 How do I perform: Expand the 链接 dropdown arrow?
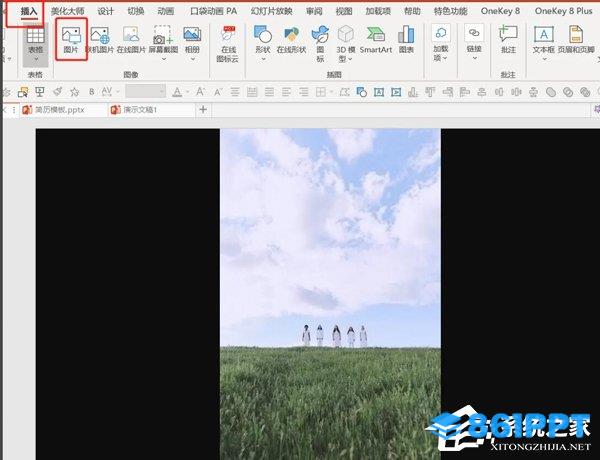(474, 59)
